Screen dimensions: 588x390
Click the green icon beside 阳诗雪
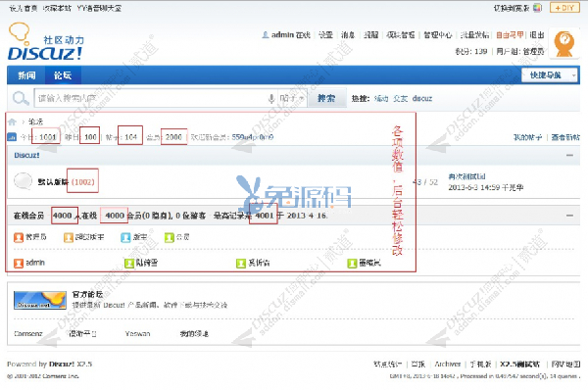tap(129, 264)
